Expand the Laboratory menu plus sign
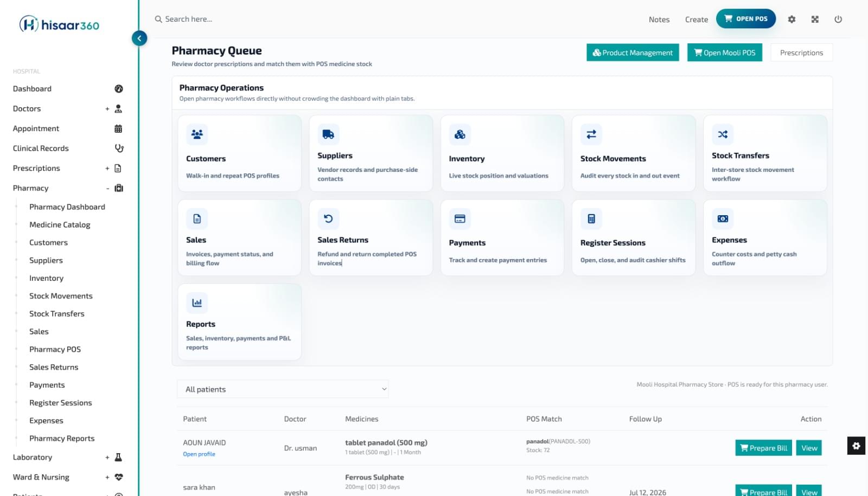Image resolution: width=868 pixels, height=496 pixels. coord(107,458)
